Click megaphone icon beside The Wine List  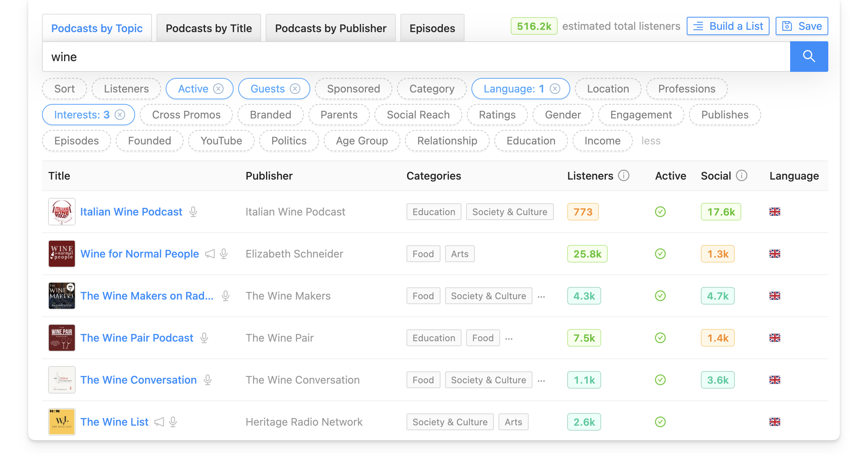point(159,422)
